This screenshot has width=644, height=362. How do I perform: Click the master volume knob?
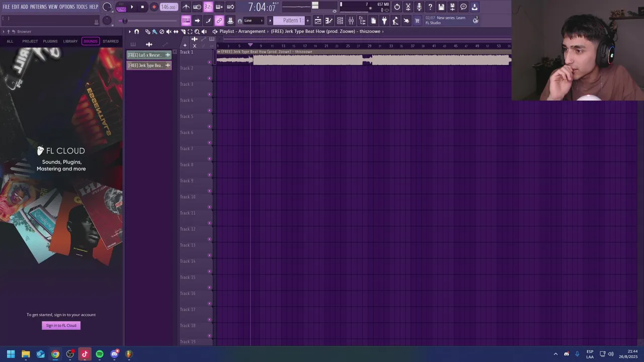coord(107,7)
